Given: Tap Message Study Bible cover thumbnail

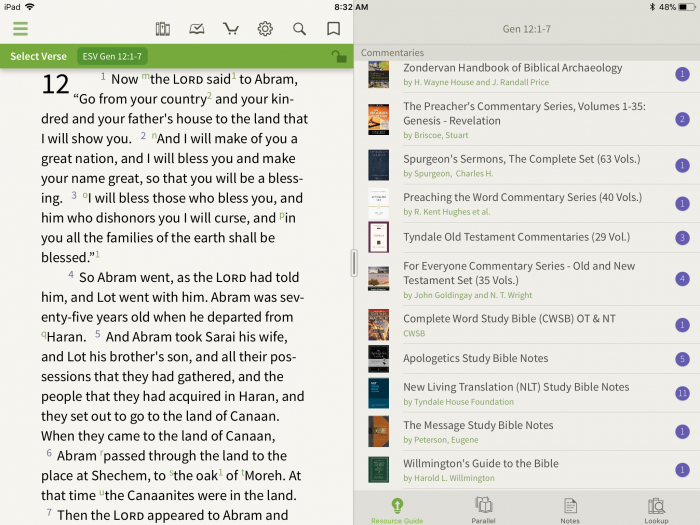Looking at the screenshot, I should 378,431.
